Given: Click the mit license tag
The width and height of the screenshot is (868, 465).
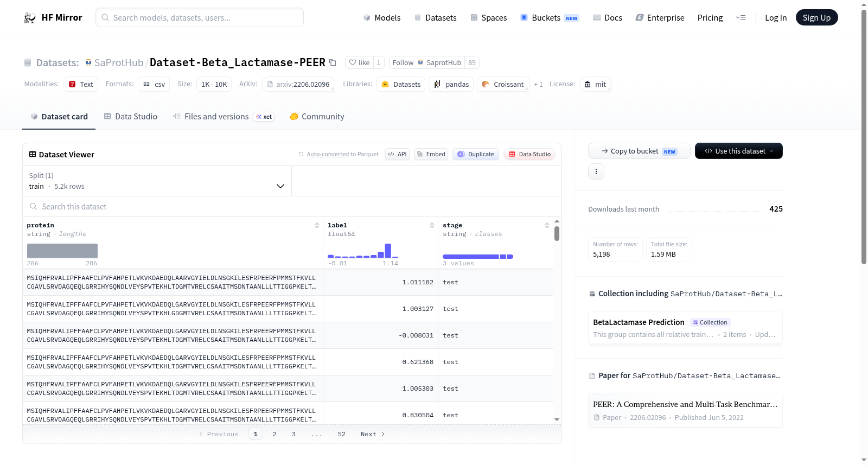Looking at the screenshot, I should point(595,84).
